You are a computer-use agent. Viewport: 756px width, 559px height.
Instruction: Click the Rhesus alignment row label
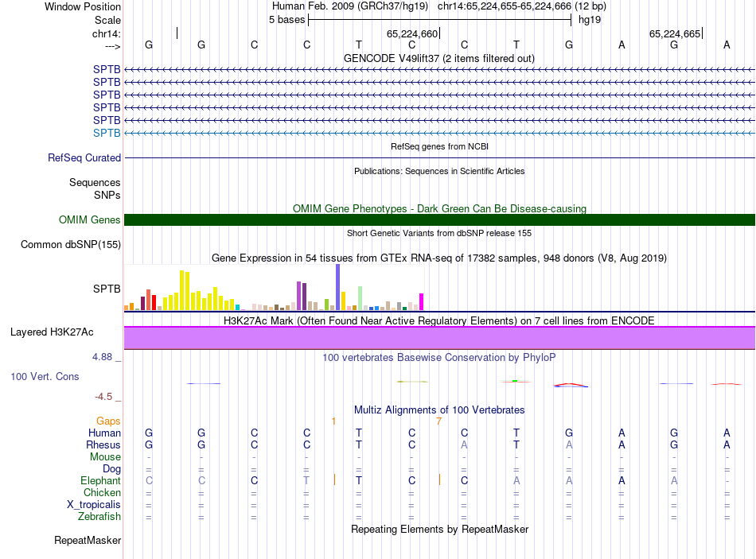point(103,444)
